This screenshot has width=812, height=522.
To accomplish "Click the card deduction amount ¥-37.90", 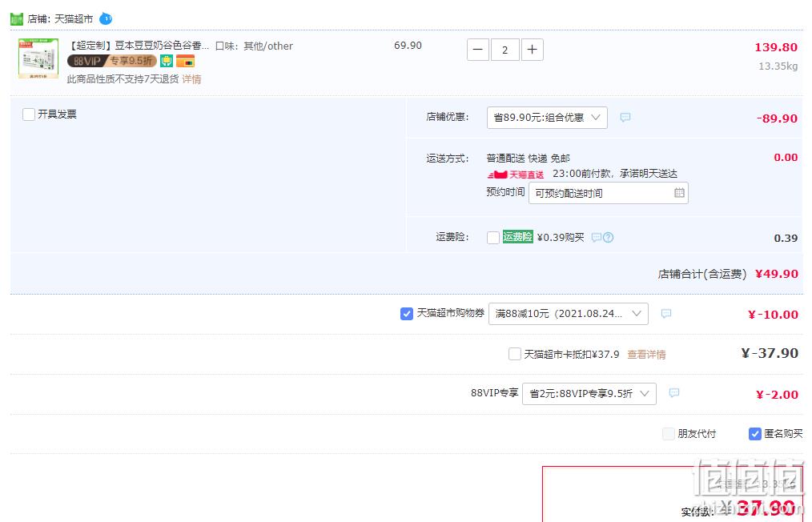I will [770, 353].
